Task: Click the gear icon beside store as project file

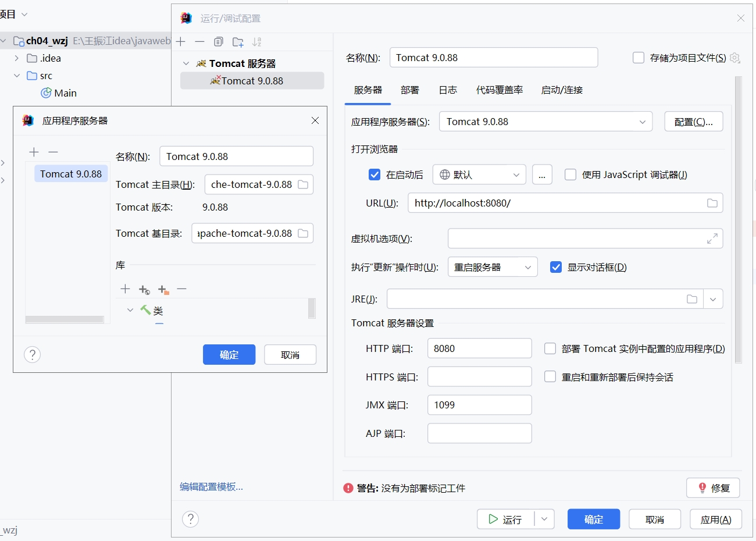Action: [735, 58]
